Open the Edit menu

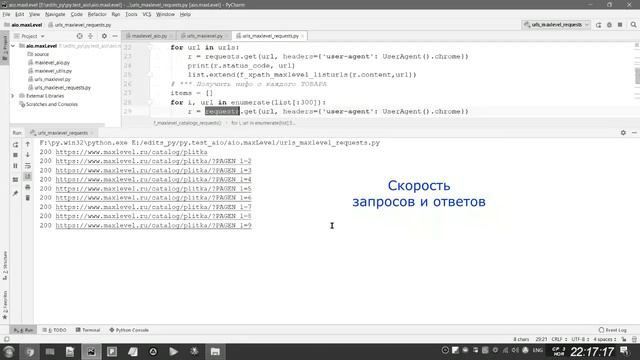coord(20,14)
